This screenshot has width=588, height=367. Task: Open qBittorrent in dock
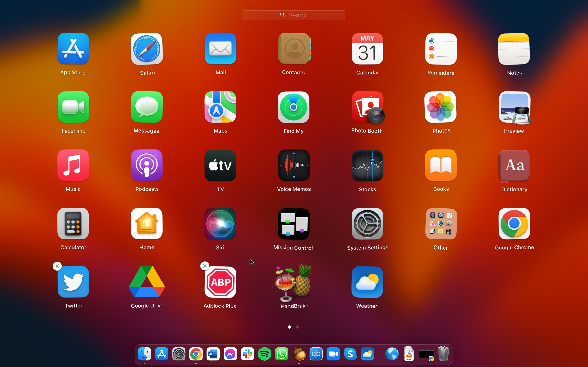coord(317,354)
